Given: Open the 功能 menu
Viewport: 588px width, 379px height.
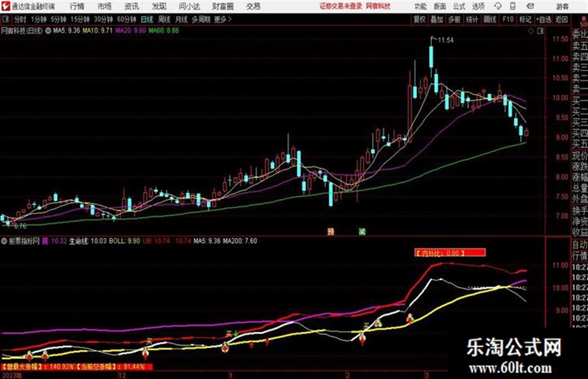Looking at the screenshot, I should point(421,6).
